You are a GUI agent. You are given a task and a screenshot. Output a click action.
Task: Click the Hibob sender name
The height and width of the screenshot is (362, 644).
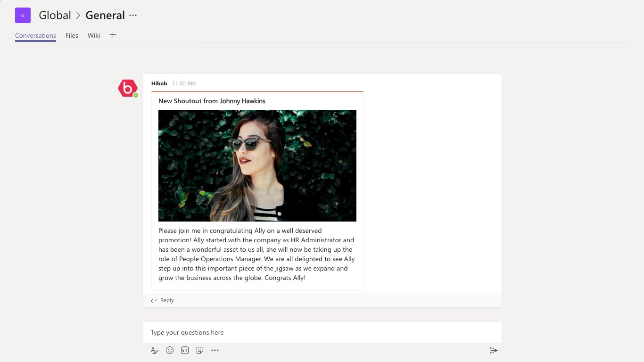click(x=159, y=83)
